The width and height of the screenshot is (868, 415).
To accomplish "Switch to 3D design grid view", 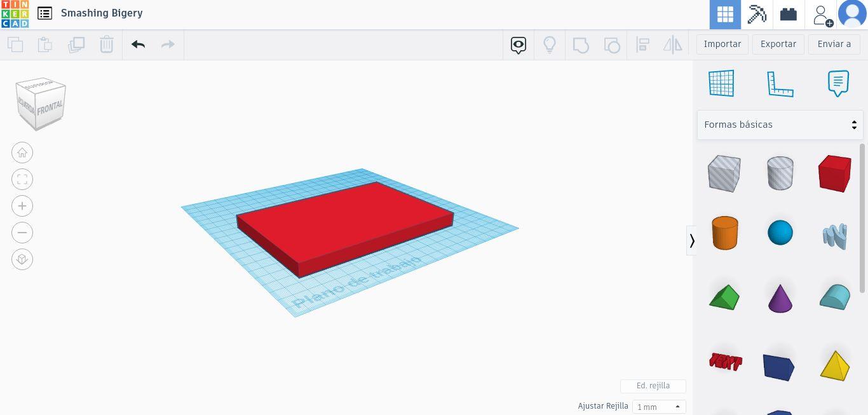I will click(725, 15).
